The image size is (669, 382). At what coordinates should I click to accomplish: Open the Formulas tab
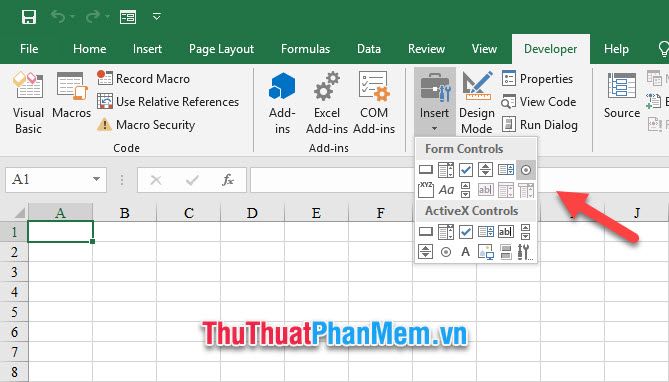click(305, 49)
